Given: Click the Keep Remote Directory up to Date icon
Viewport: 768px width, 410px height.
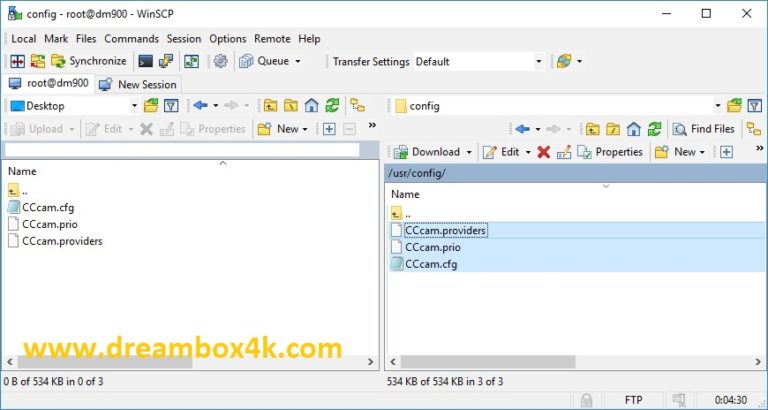Looking at the screenshot, I should (x=191, y=61).
